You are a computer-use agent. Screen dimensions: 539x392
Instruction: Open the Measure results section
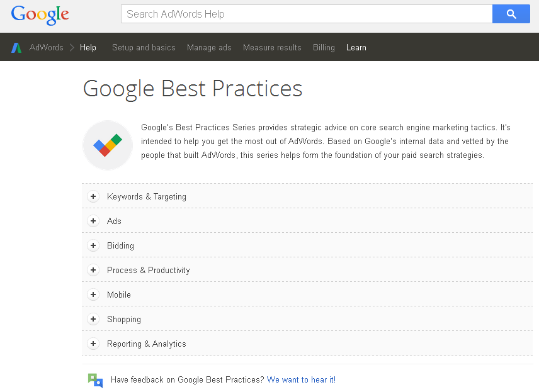(x=272, y=47)
